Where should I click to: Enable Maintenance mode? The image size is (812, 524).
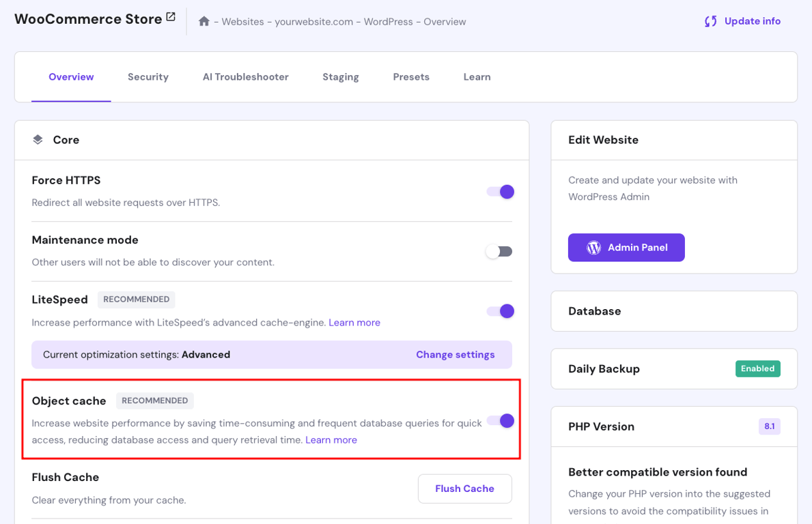[x=499, y=251]
